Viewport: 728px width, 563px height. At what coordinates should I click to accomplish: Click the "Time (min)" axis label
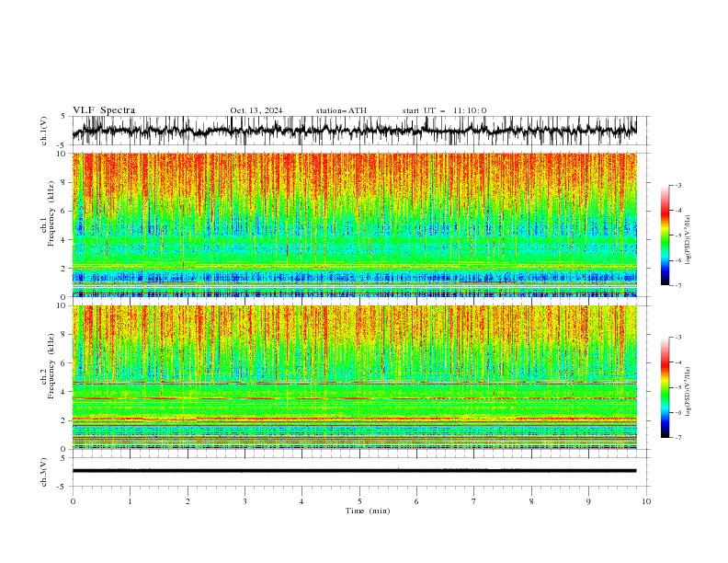click(368, 511)
